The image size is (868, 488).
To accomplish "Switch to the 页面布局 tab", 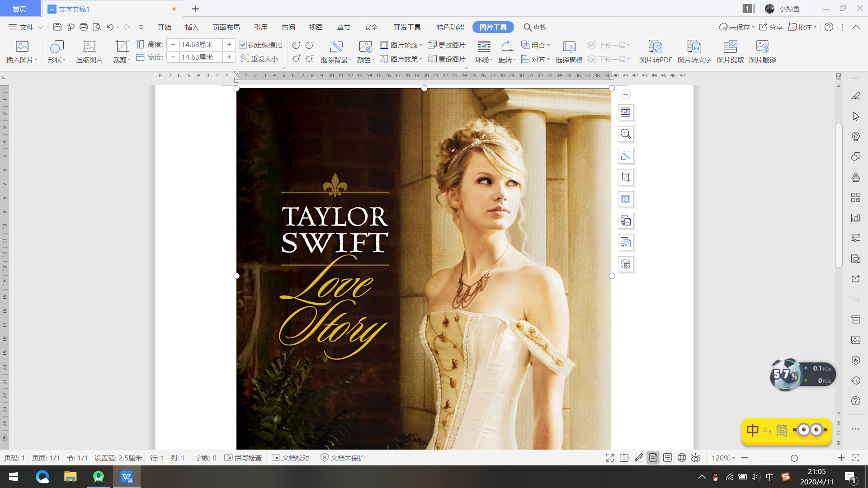I will 226,27.
